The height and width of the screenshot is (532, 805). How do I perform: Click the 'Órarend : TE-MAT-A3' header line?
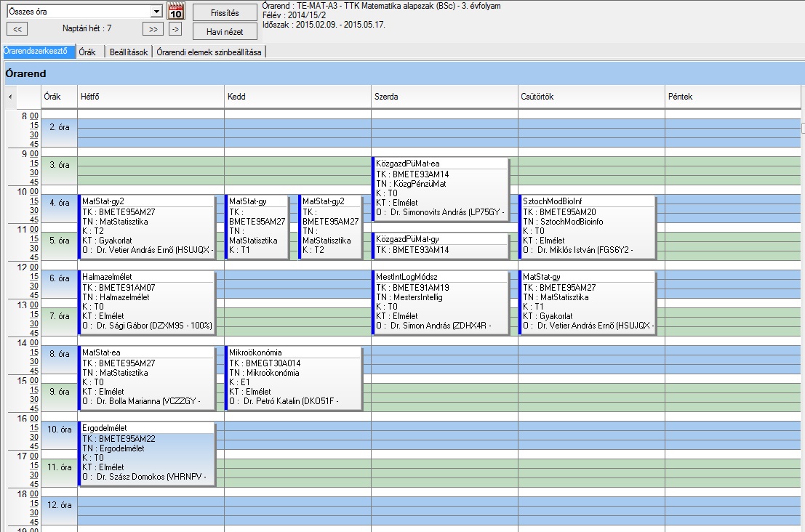click(x=382, y=6)
